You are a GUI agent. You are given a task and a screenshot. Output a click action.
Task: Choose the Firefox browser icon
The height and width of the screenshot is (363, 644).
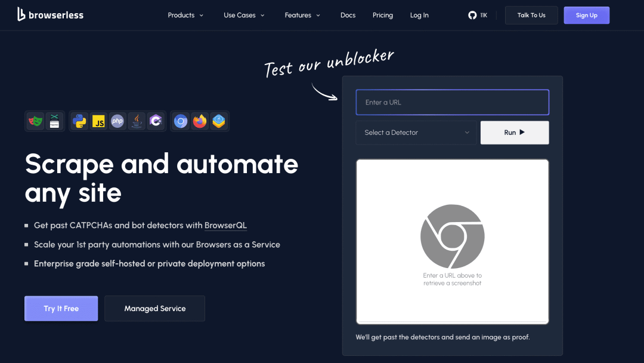point(199,121)
